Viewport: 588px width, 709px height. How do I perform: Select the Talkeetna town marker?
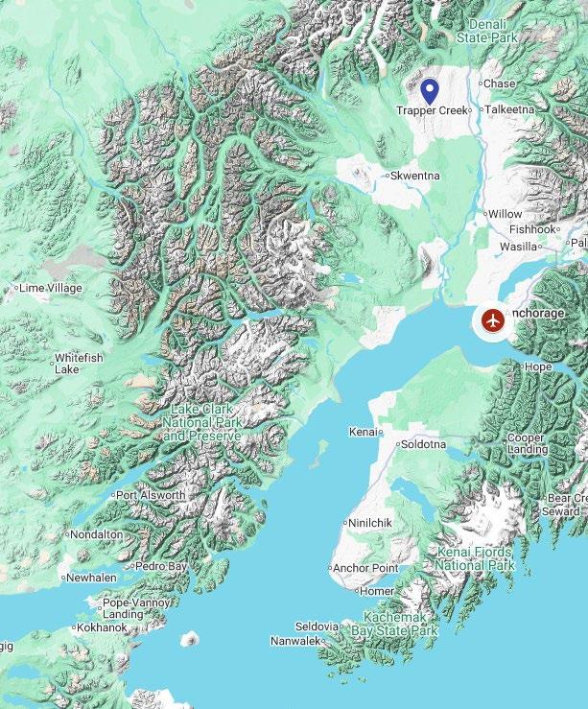pos(482,109)
